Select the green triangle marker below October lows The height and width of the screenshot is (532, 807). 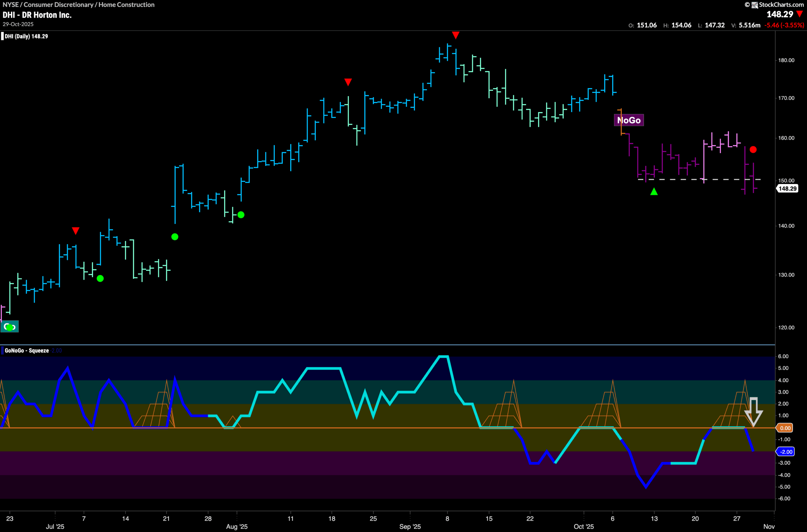[653, 192]
